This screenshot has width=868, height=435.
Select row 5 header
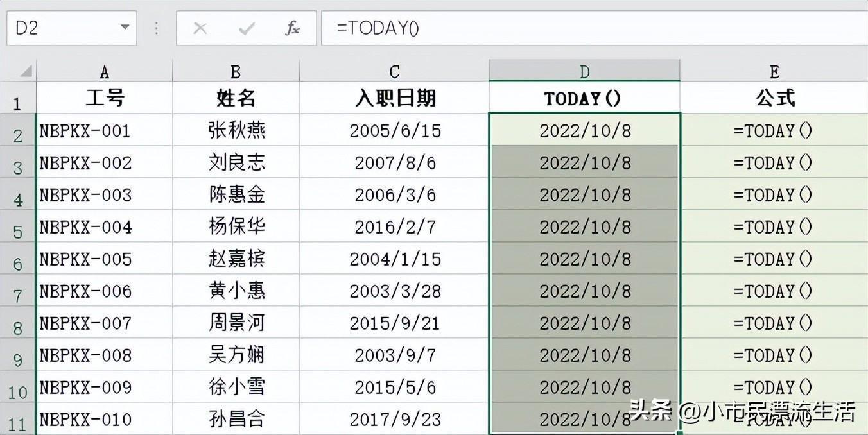pos(18,228)
